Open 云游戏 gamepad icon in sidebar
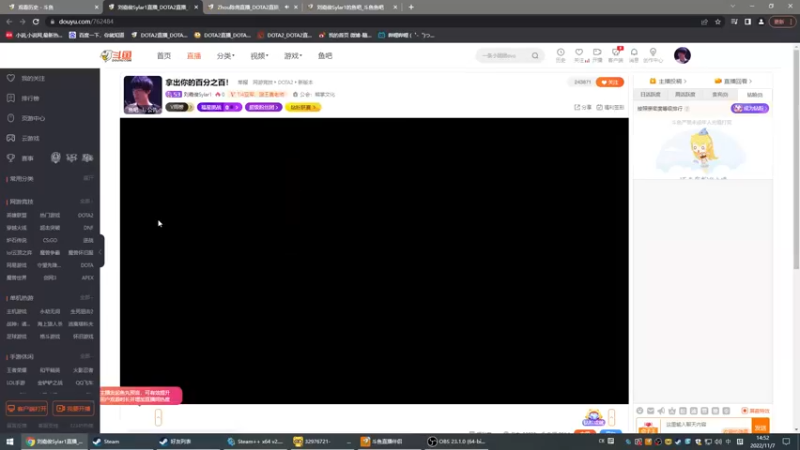 [11, 138]
